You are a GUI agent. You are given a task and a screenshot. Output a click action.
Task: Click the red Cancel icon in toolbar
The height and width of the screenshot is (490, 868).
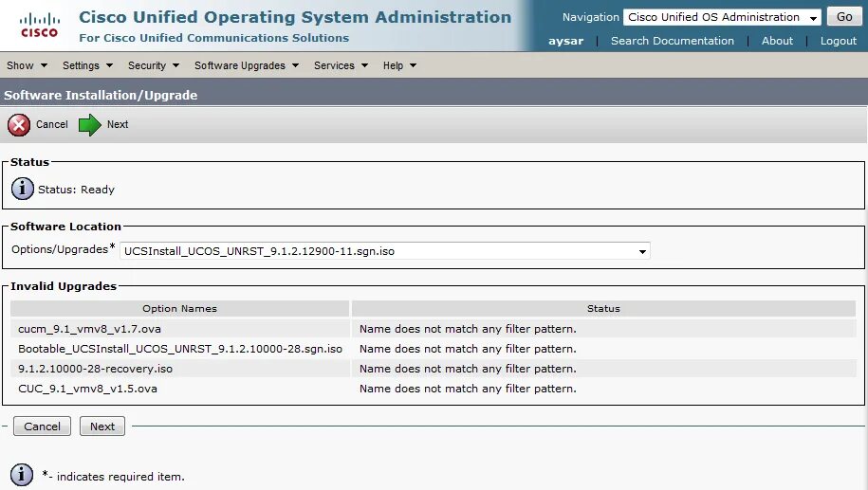tap(19, 125)
